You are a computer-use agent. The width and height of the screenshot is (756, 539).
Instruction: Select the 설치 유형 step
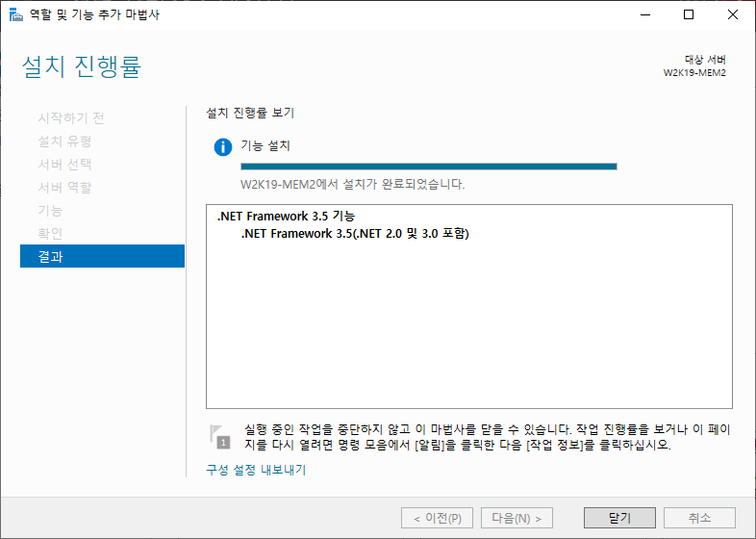(x=65, y=141)
